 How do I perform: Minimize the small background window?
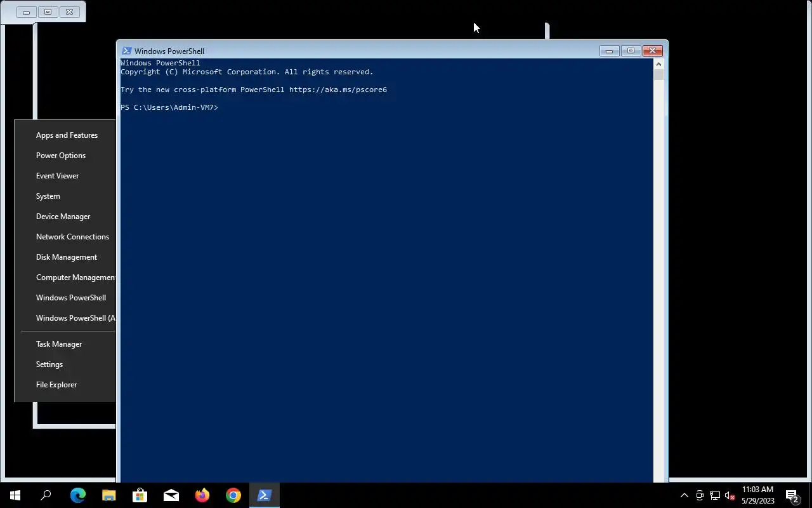(x=26, y=12)
